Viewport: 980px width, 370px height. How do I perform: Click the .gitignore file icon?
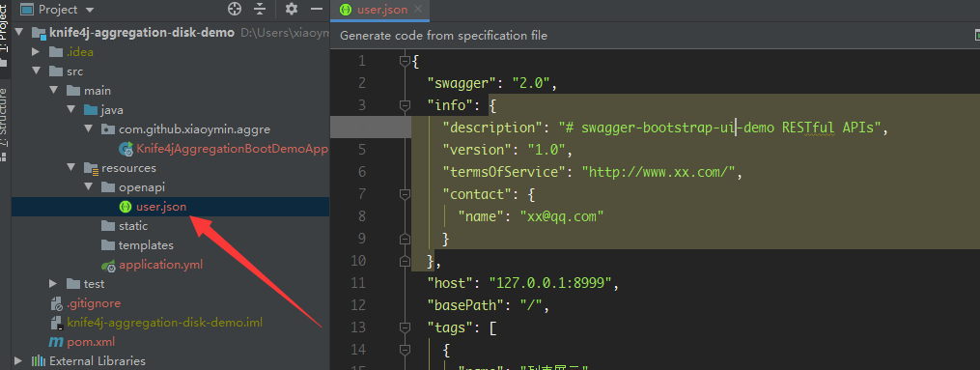(x=57, y=303)
